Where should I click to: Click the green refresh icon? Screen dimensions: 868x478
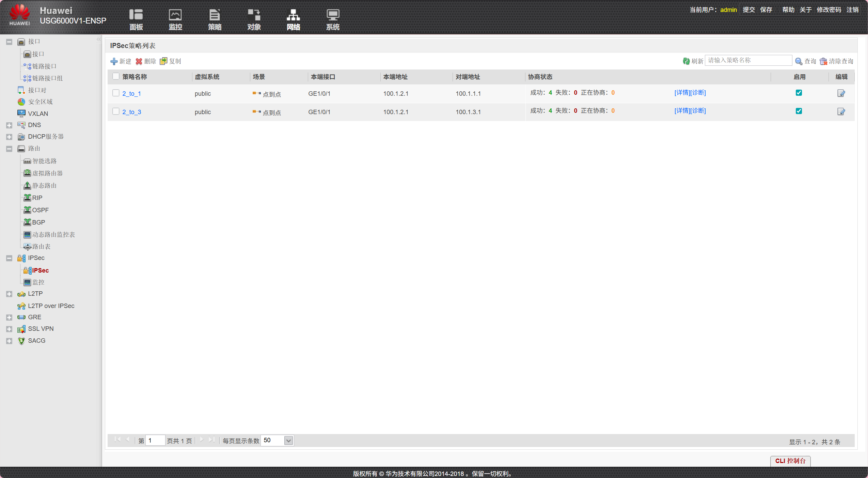(686, 61)
